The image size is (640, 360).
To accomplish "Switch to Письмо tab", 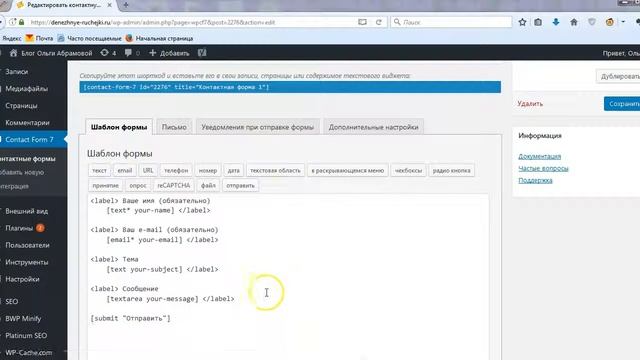I will 174,127.
